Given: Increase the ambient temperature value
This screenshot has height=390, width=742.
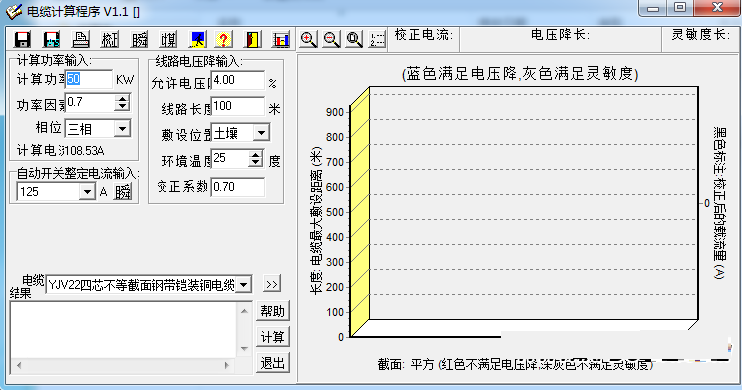Looking at the screenshot, I should (x=256, y=155).
